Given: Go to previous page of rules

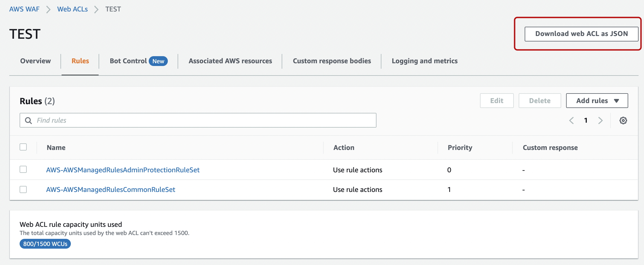Looking at the screenshot, I should pyautogui.click(x=572, y=121).
